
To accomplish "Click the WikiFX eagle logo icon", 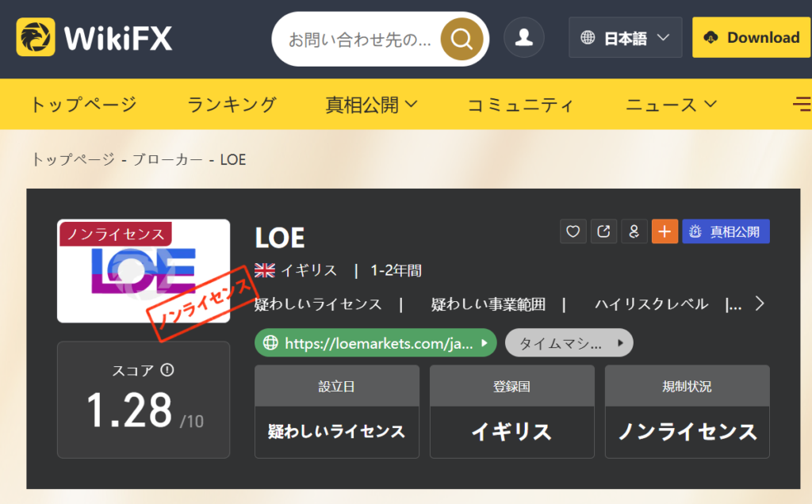I will 35,37.
